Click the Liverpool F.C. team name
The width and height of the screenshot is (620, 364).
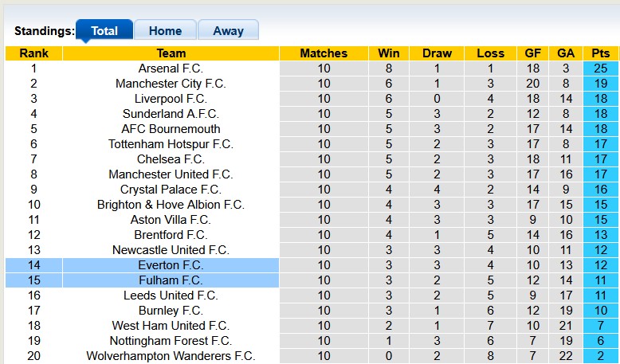(x=171, y=99)
